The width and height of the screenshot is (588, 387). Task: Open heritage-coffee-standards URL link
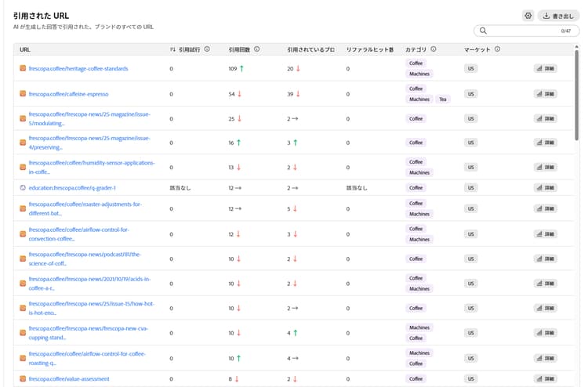(78, 69)
